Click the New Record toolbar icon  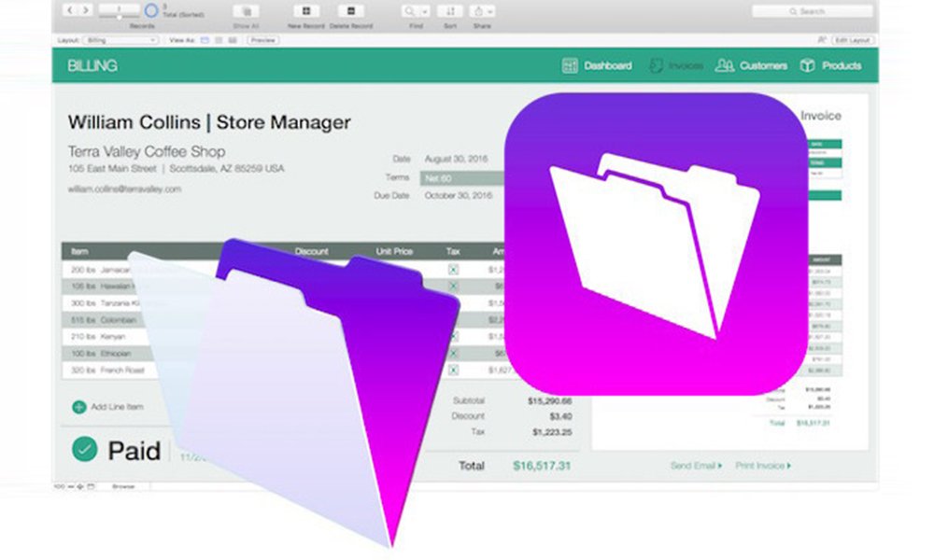tap(306, 10)
